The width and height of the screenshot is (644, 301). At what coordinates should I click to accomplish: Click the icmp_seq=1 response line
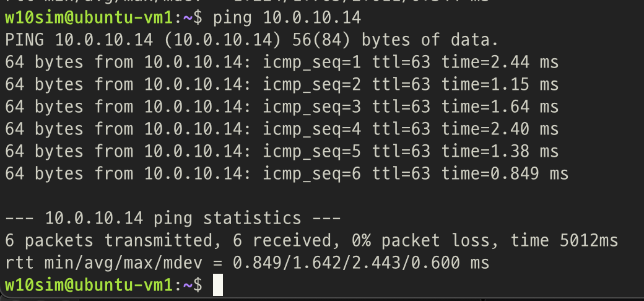click(x=282, y=62)
